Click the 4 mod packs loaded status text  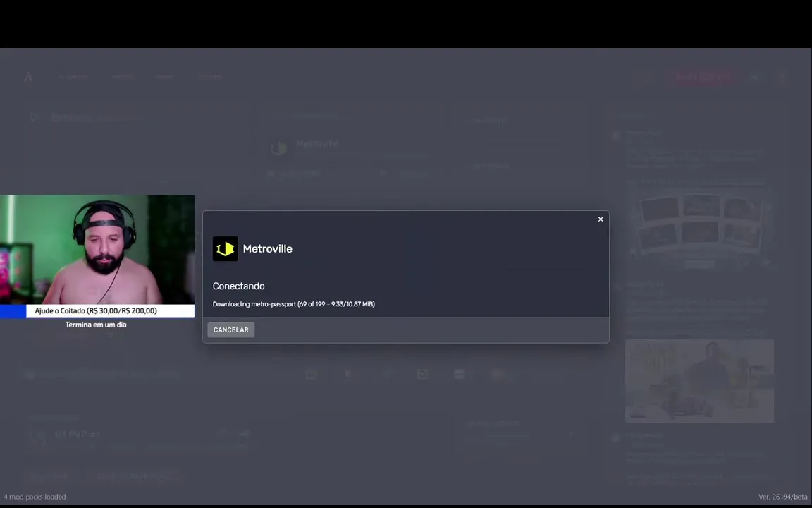click(x=35, y=497)
